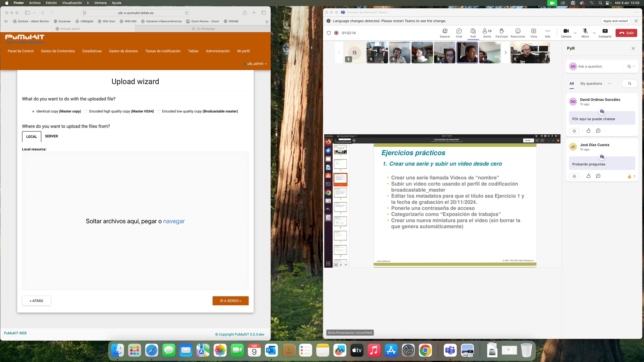Select Encoded high quality copy option
The height and width of the screenshot is (362, 644).
click(86, 111)
